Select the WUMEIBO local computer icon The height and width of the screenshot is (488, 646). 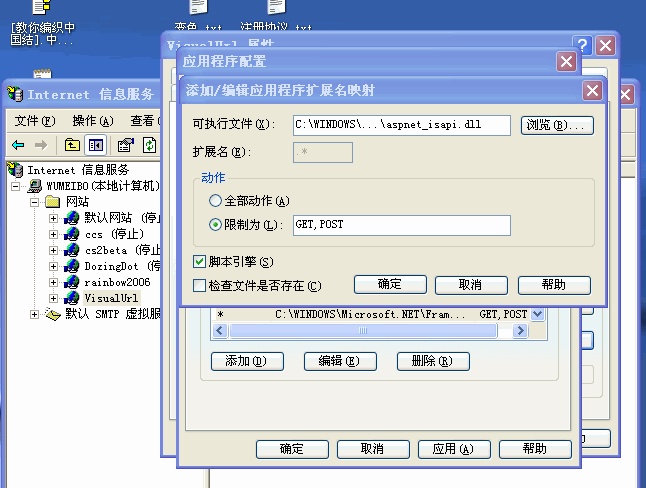coord(35,186)
